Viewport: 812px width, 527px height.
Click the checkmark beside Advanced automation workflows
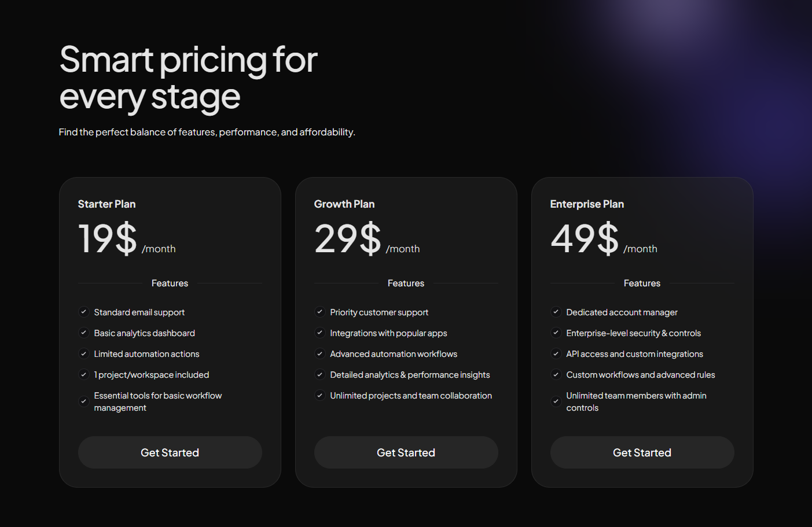tap(319, 353)
